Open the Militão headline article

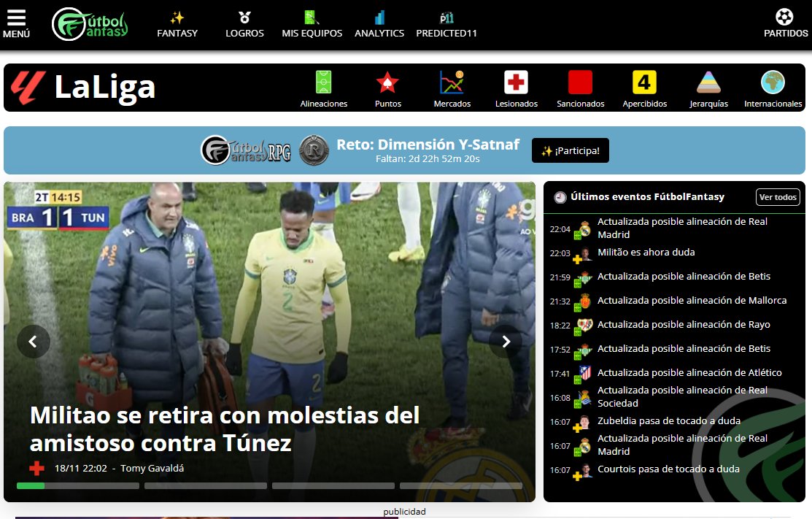click(x=224, y=427)
